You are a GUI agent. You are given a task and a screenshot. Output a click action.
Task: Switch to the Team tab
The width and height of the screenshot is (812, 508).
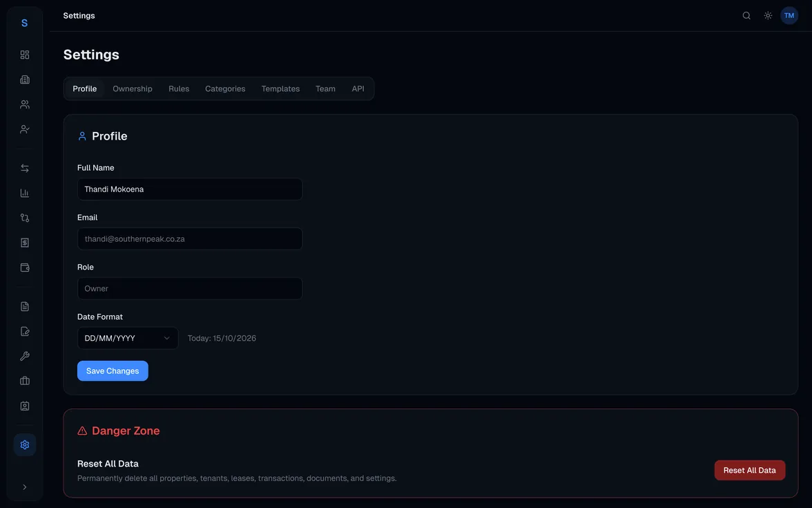point(325,88)
